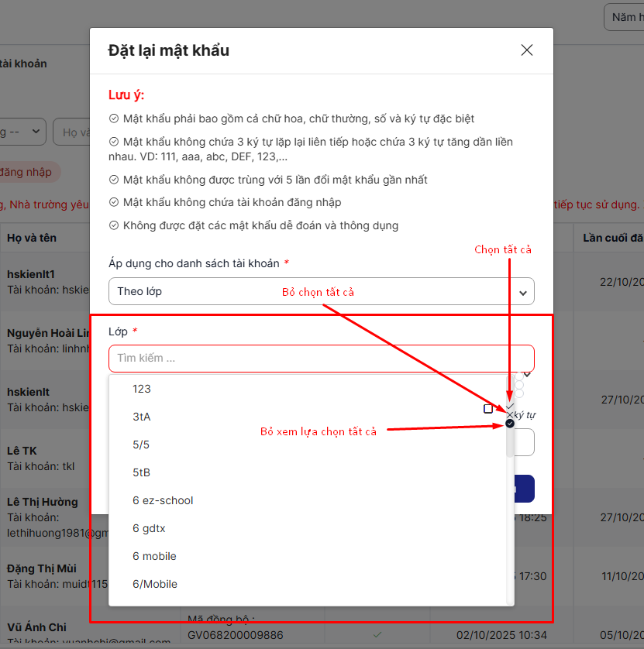Click check-circle icon beside 'Không được đặt các mật khẩu dễ đoán'
This screenshot has height=649, width=644.
pyautogui.click(x=114, y=226)
